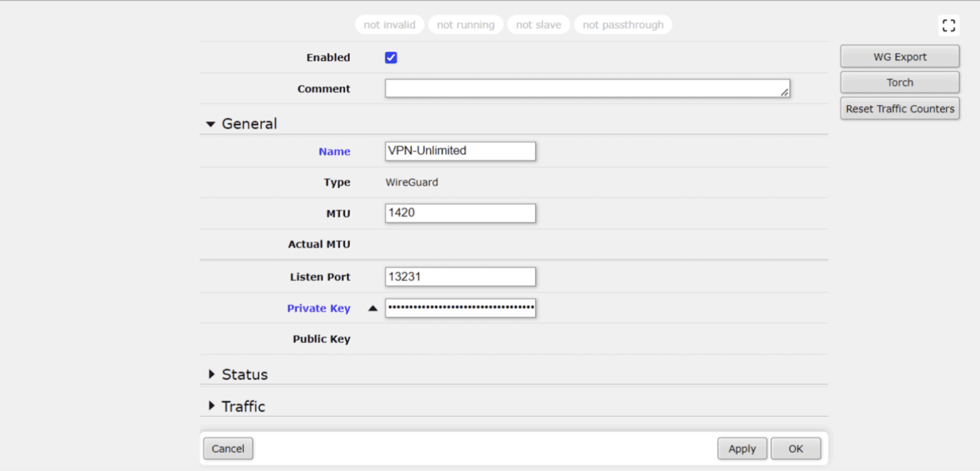Confirm settings with OK
Viewport: 980px width, 471px height.
[796, 448]
